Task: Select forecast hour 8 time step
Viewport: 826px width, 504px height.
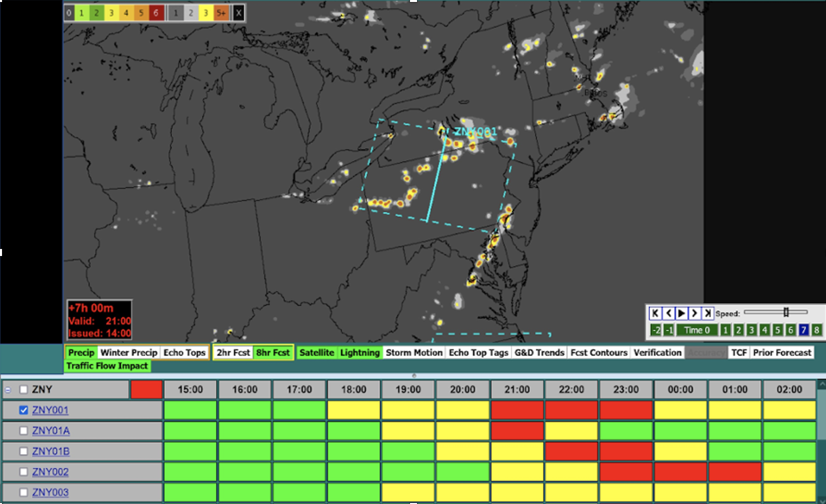Action: [816, 330]
